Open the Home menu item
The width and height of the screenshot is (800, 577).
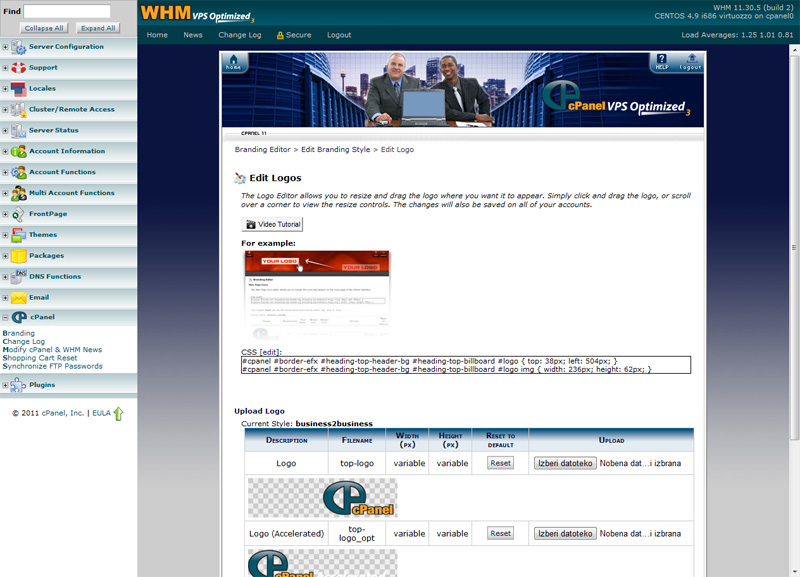157,35
